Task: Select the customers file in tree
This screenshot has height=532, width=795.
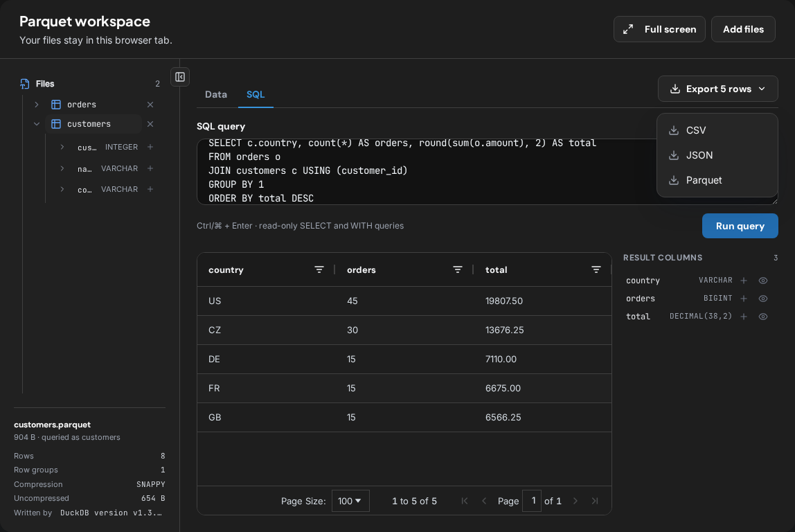Action: tap(94, 124)
